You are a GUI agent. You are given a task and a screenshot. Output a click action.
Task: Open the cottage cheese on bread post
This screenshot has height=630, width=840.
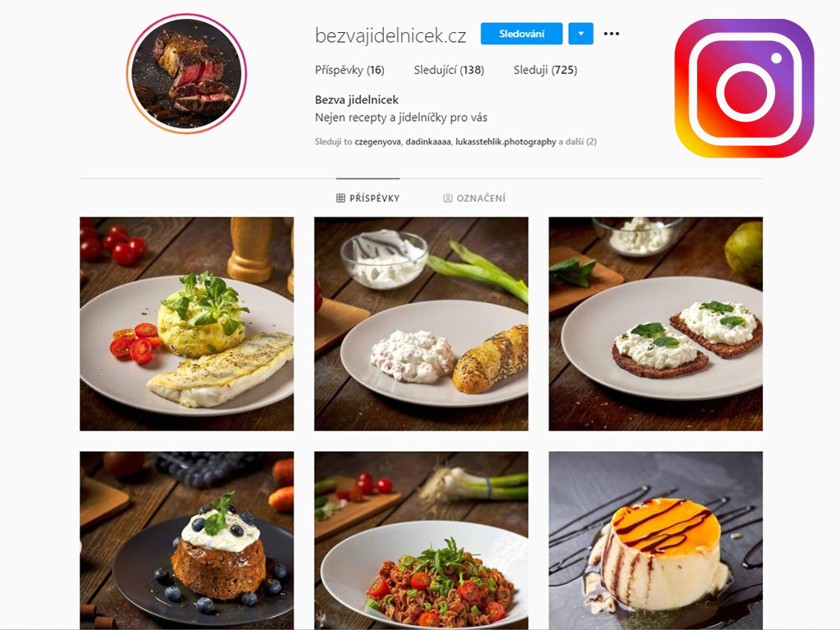(x=655, y=323)
